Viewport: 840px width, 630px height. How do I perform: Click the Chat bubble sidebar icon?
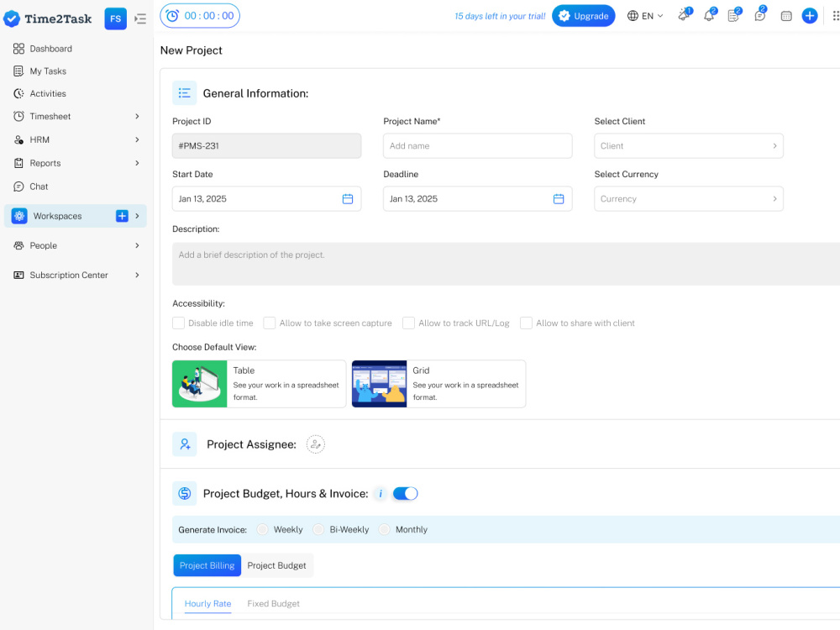click(x=18, y=186)
